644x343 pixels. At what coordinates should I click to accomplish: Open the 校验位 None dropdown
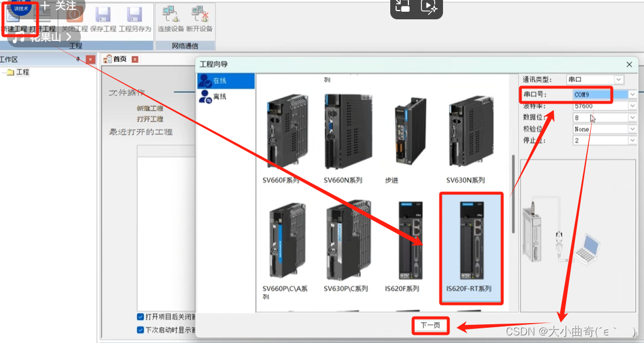[632, 129]
